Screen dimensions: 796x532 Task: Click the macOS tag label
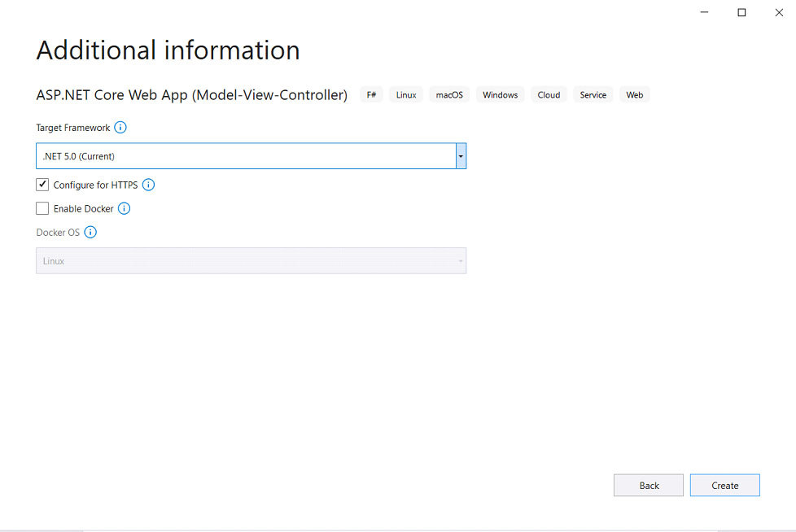click(x=449, y=95)
